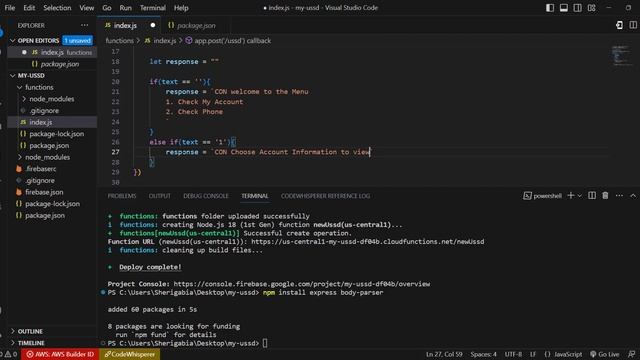This screenshot has height=360, width=640.
Task: Click the powershell terminal label
Action: coord(547,196)
